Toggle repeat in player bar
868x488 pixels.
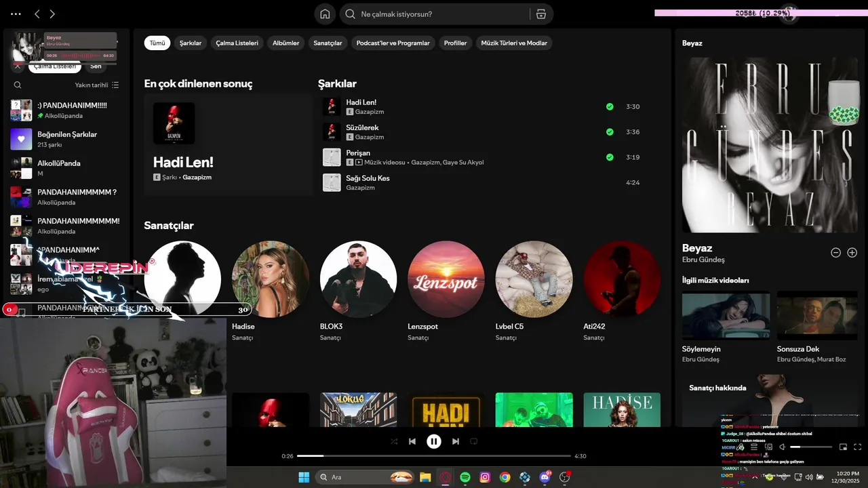[x=474, y=441]
